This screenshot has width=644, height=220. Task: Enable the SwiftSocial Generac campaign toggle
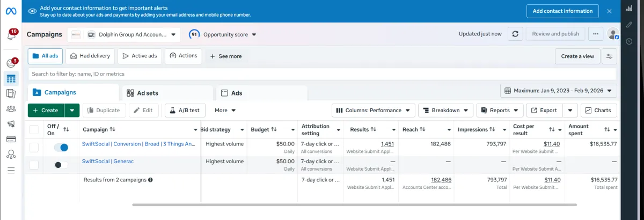pyautogui.click(x=61, y=165)
